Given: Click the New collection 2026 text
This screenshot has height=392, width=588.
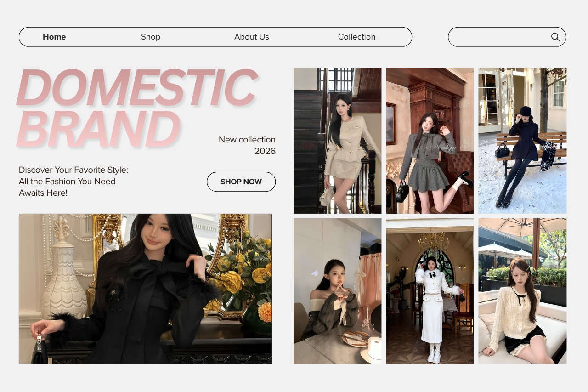Looking at the screenshot, I should pos(247,145).
